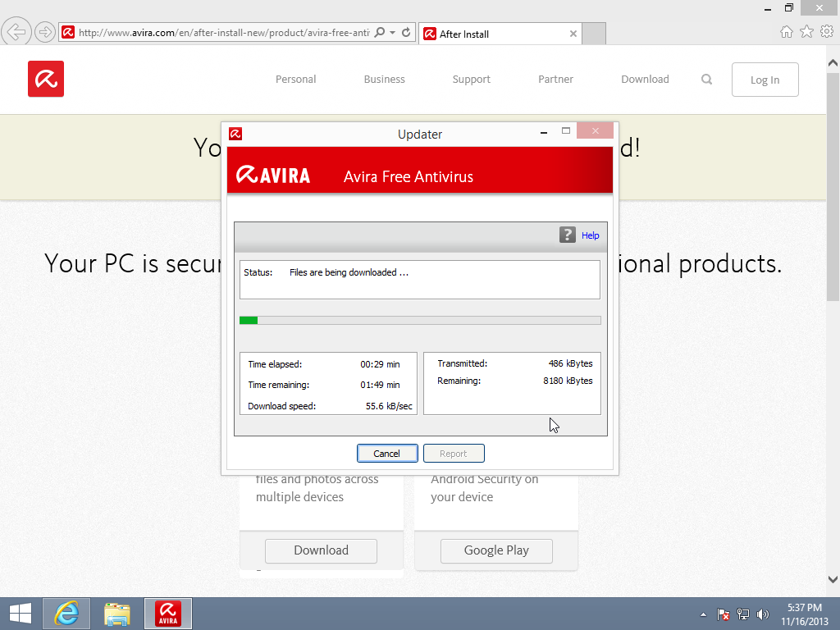This screenshot has height=630, width=840.
Task: Expand the address bar autocomplete dropdown arrow
Action: pyautogui.click(x=393, y=32)
